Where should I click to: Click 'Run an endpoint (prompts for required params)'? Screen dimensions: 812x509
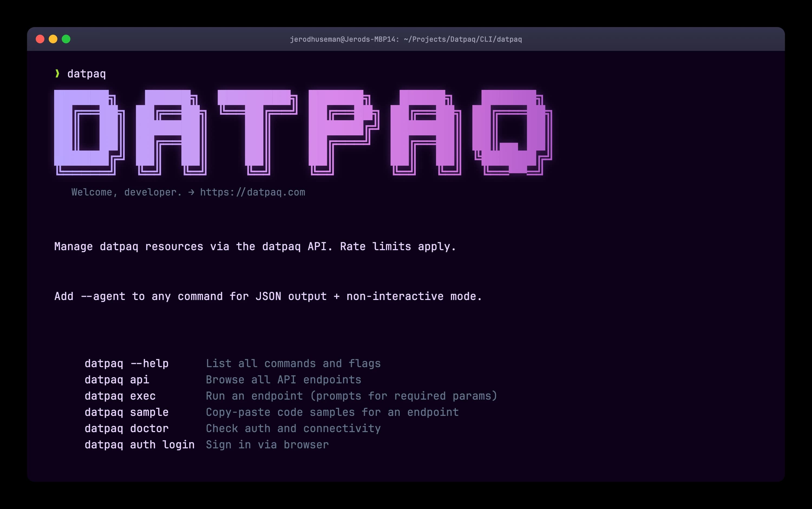click(352, 396)
